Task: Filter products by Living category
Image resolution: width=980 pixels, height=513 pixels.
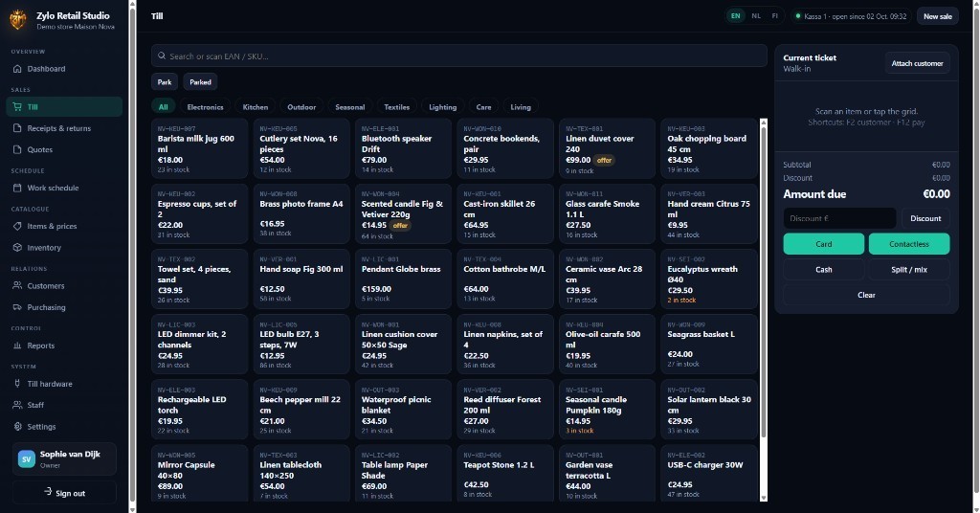Action: [x=521, y=107]
